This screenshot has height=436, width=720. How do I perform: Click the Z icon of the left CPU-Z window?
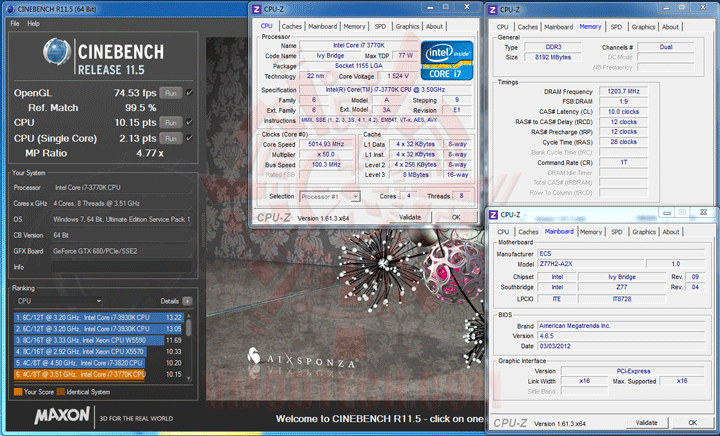tap(257, 9)
